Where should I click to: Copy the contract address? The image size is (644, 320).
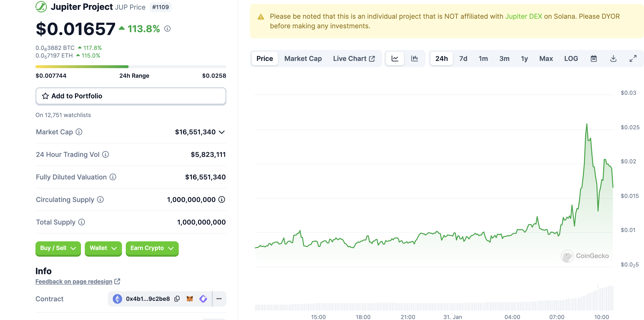point(177,299)
